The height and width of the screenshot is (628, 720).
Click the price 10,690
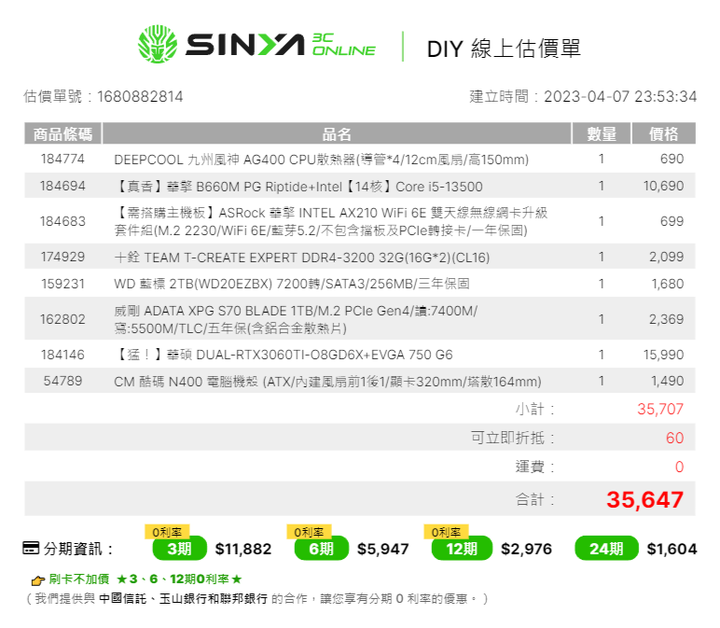click(664, 186)
